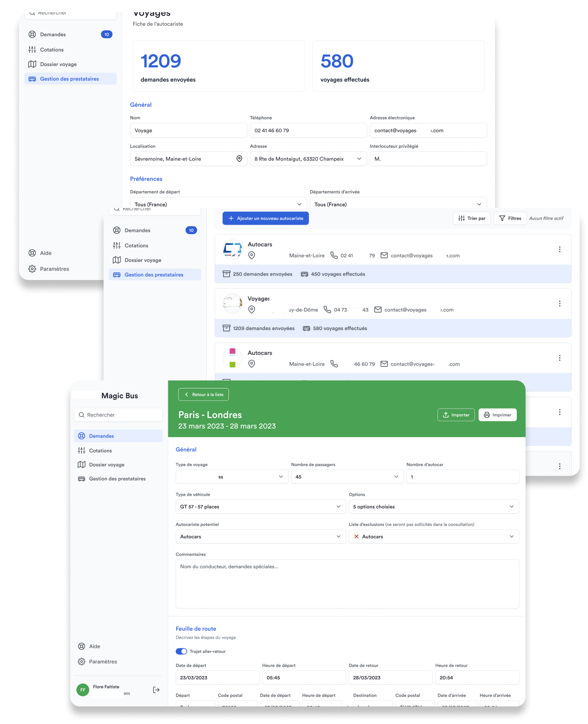
Task: Click the FF user avatar
Action: pos(83,690)
